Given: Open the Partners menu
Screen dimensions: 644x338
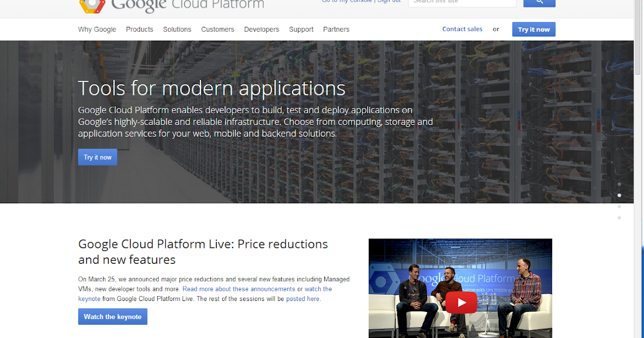Looking at the screenshot, I should pyautogui.click(x=336, y=30).
